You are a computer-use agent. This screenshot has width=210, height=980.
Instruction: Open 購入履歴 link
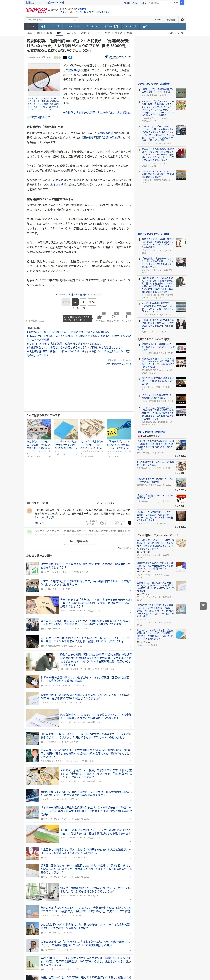coord(171,19)
